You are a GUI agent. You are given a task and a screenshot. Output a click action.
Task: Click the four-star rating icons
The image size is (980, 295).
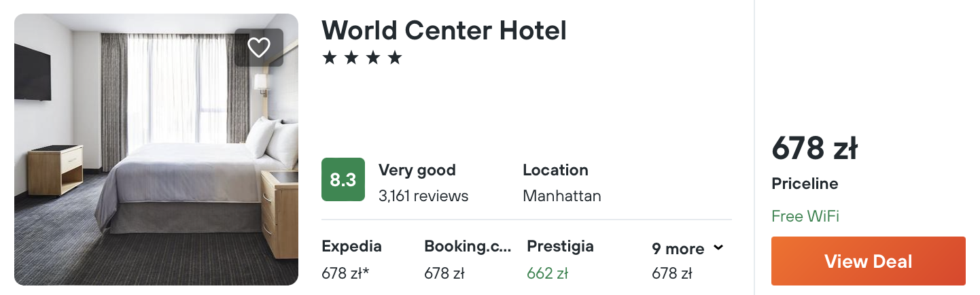click(x=362, y=58)
